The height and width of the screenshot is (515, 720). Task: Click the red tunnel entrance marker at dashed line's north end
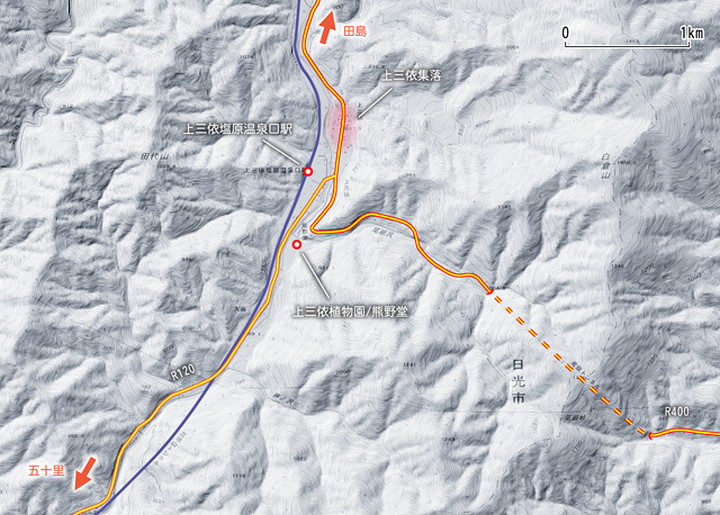tap(490, 291)
